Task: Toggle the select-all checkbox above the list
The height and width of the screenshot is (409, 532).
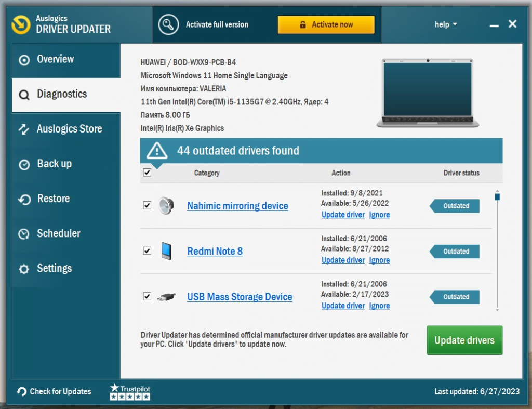Action: (x=147, y=173)
